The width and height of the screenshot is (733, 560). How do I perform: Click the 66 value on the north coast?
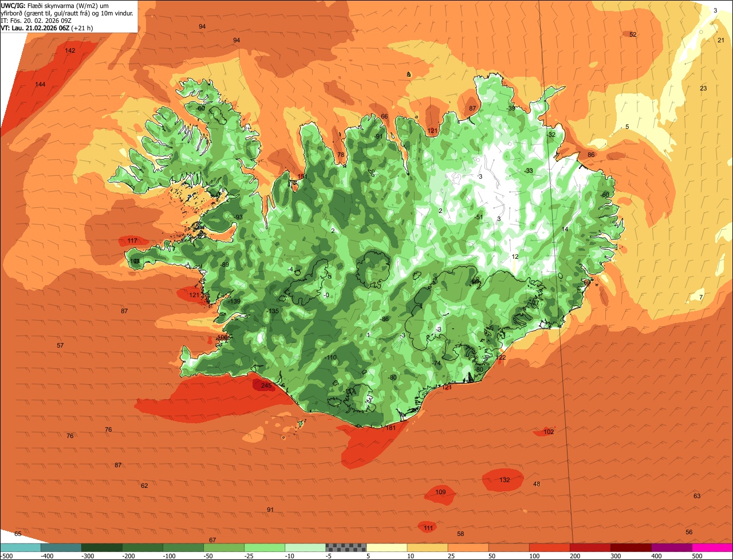tap(384, 116)
